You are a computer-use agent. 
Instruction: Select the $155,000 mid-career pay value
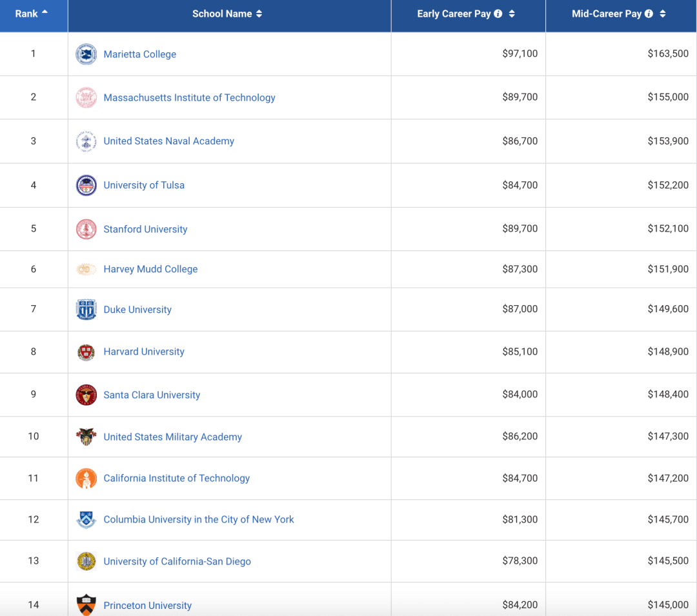click(668, 97)
